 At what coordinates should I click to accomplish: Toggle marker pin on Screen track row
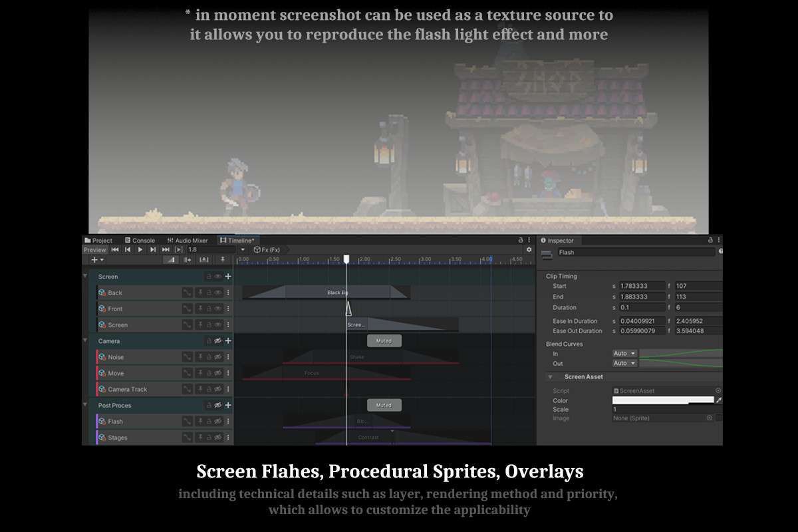200,325
